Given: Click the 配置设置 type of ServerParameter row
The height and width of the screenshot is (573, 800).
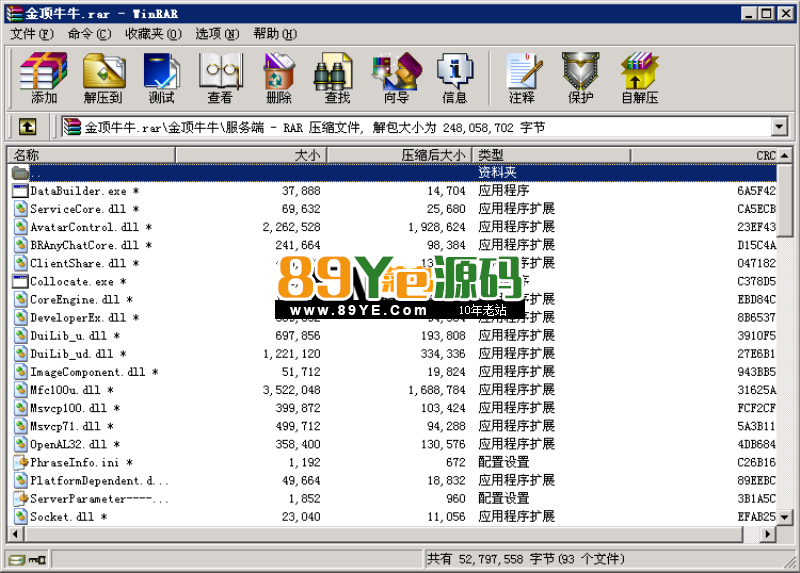Looking at the screenshot, I should (x=504, y=499).
